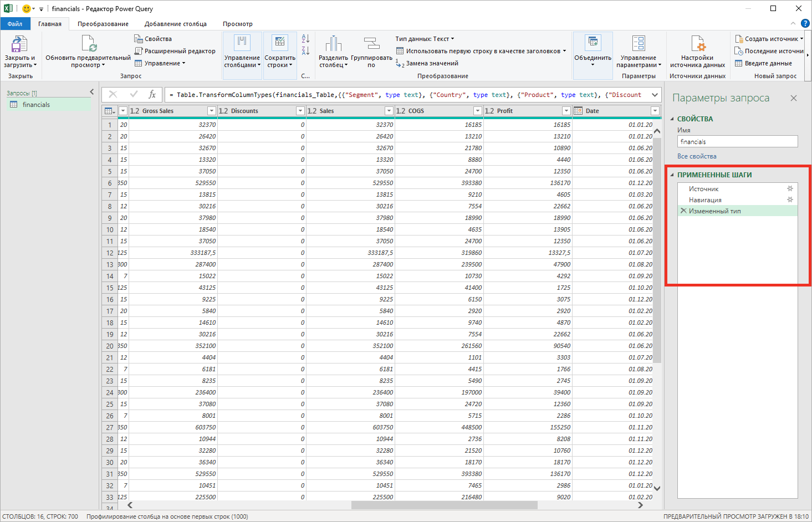Image resolution: width=812 pixels, height=522 pixels.
Task: Click the blue help question mark icon
Action: pos(805,24)
